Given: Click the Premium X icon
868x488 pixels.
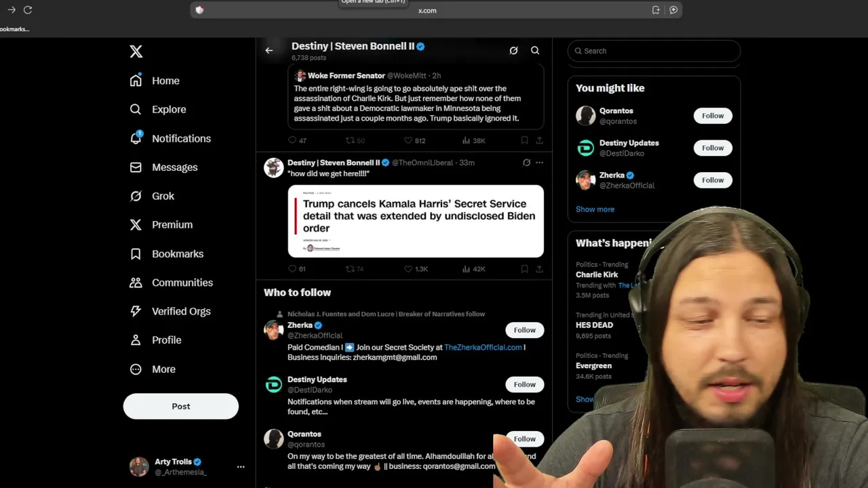Looking at the screenshot, I should click(136, 224).
